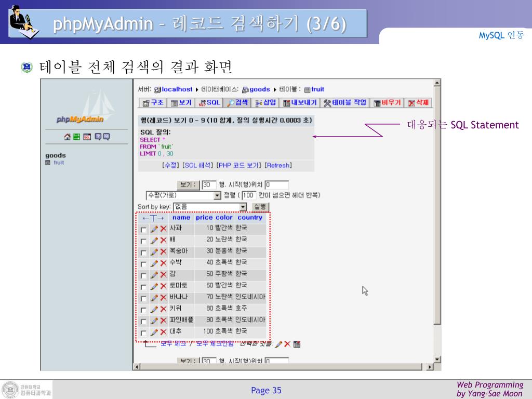Check the checkbox for the 대추 row
This screenshot has width=532, height=399.
(x=143, y=334)
